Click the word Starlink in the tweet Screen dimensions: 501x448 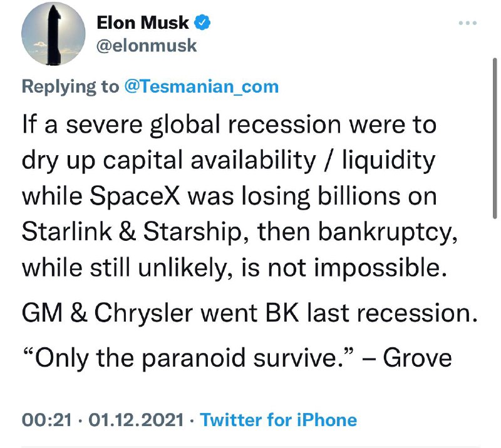point(67,232)
